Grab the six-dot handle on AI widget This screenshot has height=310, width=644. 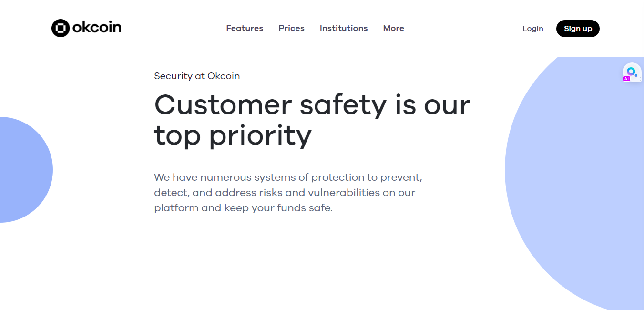coord(639,79)
